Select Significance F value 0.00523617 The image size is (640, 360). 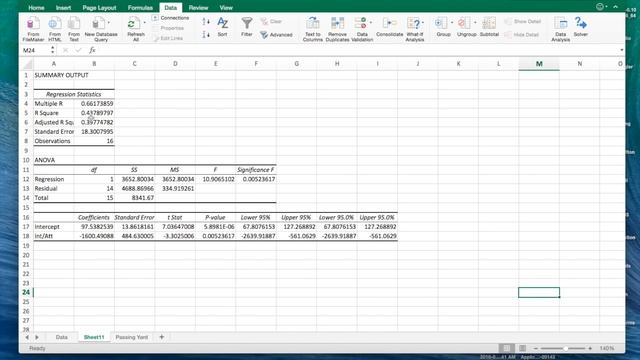[x=256, y=179]
